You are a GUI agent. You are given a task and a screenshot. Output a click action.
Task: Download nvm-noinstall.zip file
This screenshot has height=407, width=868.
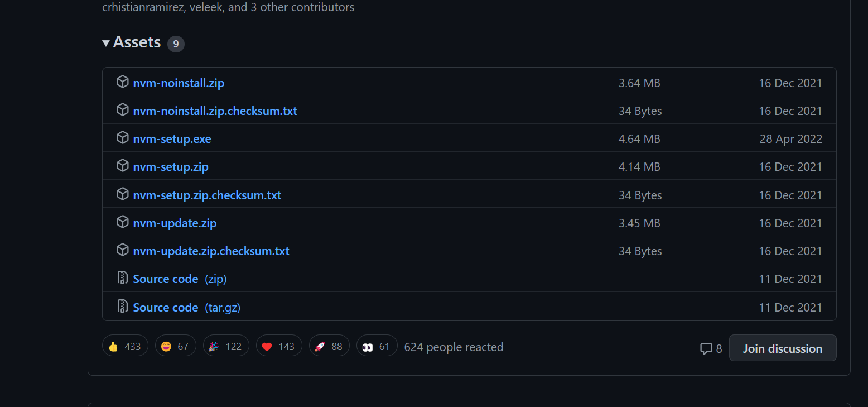coord(179,83)
